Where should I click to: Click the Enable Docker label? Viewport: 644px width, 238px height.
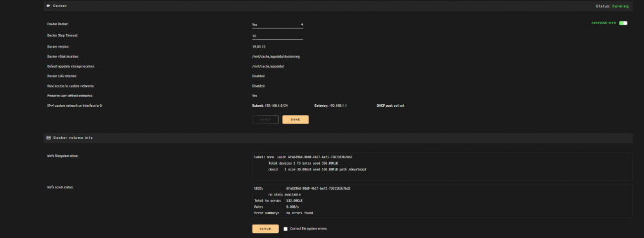point(58,24)
